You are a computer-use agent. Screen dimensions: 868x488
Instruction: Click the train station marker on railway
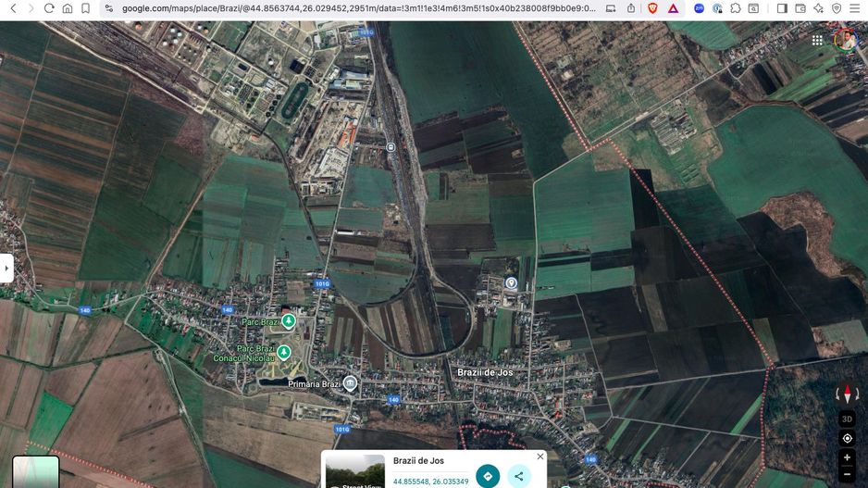click(391, 147)
